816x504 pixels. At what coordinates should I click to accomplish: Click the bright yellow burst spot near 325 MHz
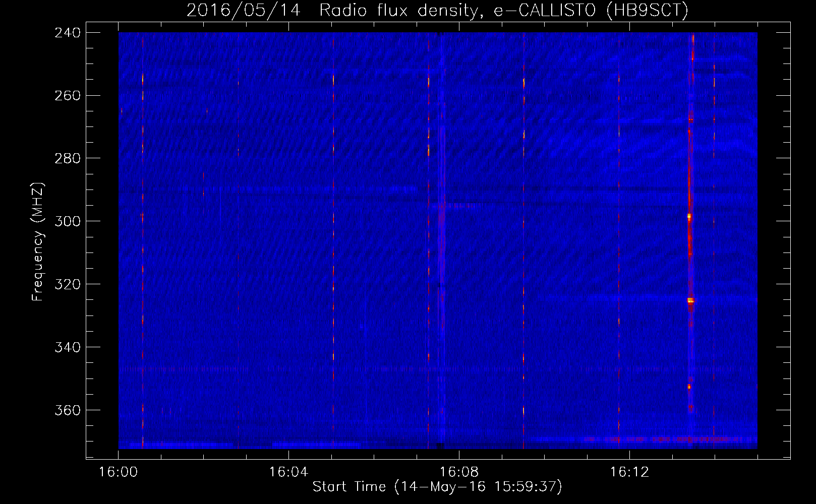pos(690,300)
